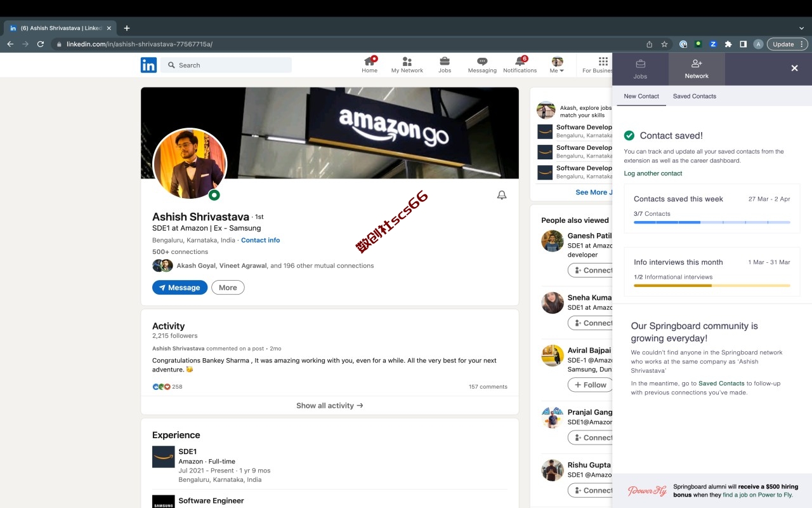Click the Chrome Update button
812x508 pixels.
(x=787, y=44)
